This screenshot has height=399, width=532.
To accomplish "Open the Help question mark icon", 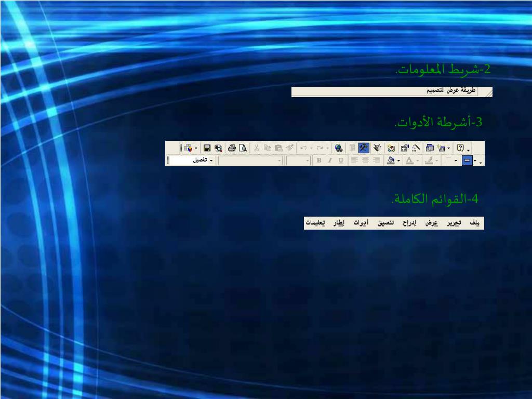I will tap(460, 148).
